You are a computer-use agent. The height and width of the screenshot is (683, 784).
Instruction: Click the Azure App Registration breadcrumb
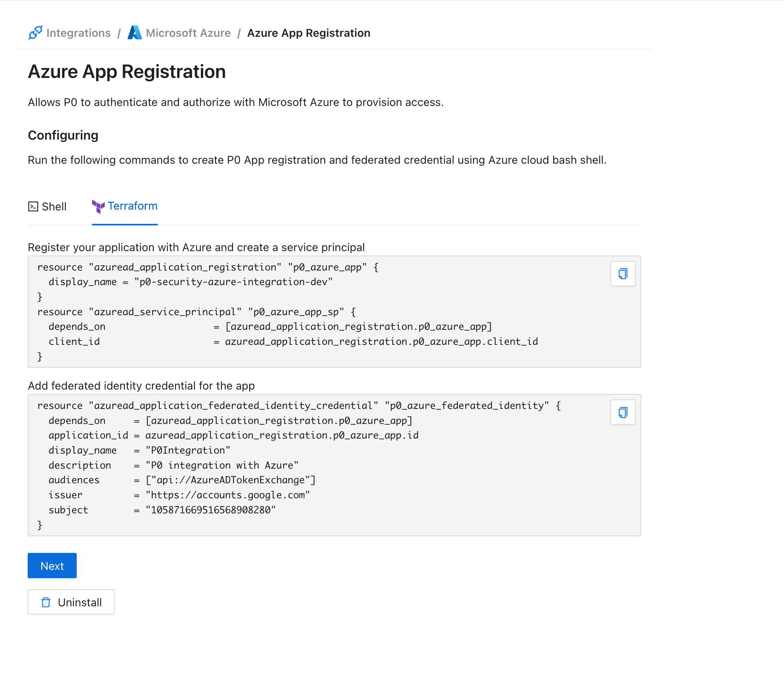[x=308, y=33]
